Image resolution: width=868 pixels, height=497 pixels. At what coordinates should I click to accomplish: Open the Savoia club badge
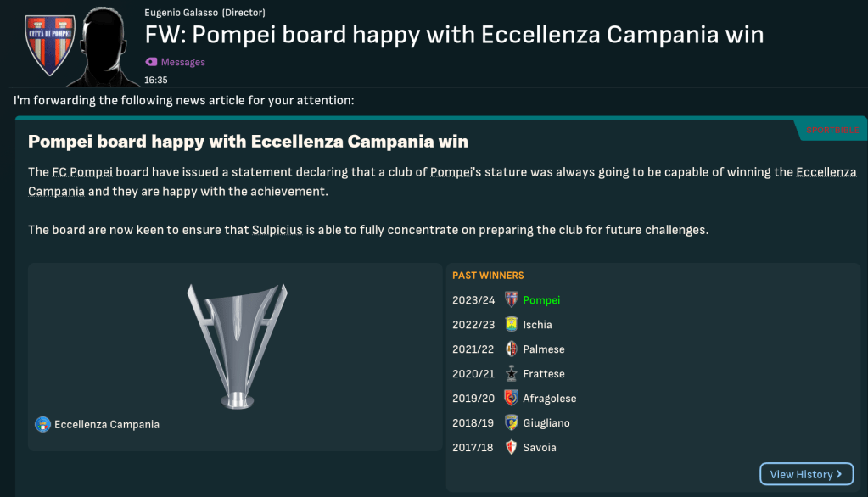pos(511,448)
